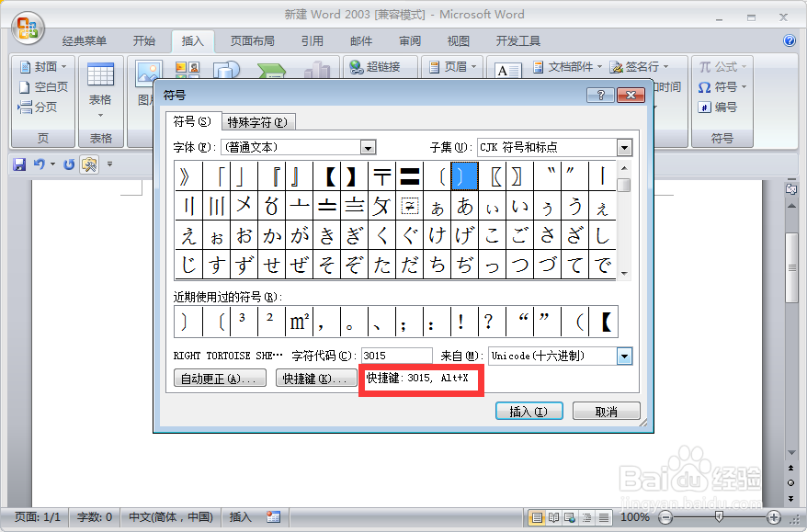This screenshot has width=807, height=532.
Task: Switch to the 视图 ribbon tab
Action: tap(459, 41)
